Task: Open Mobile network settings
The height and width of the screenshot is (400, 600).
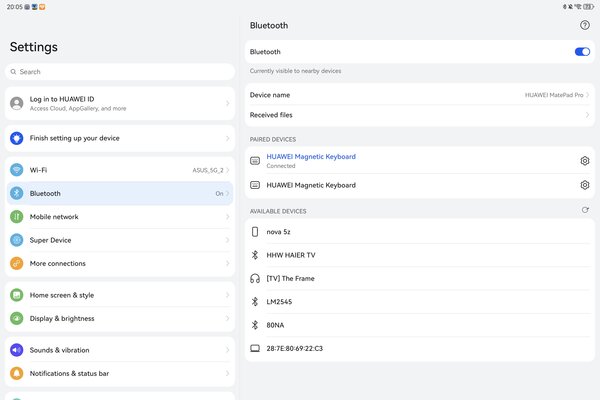Action: pos(120,217)
